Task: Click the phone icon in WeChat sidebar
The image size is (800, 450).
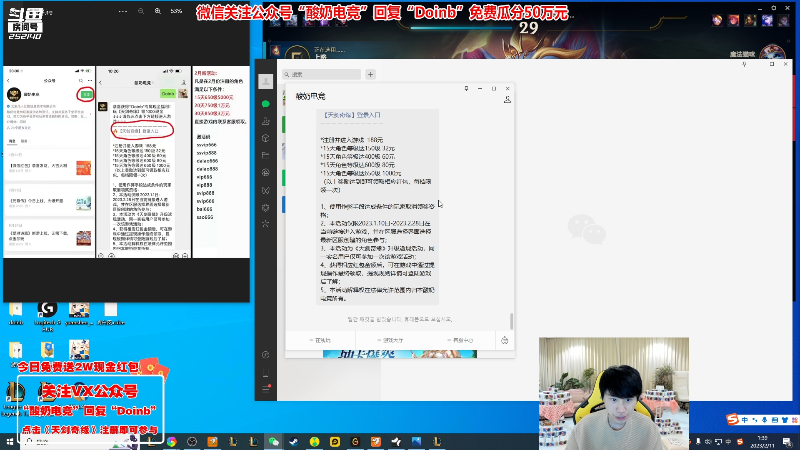Action: click(266, 373)
